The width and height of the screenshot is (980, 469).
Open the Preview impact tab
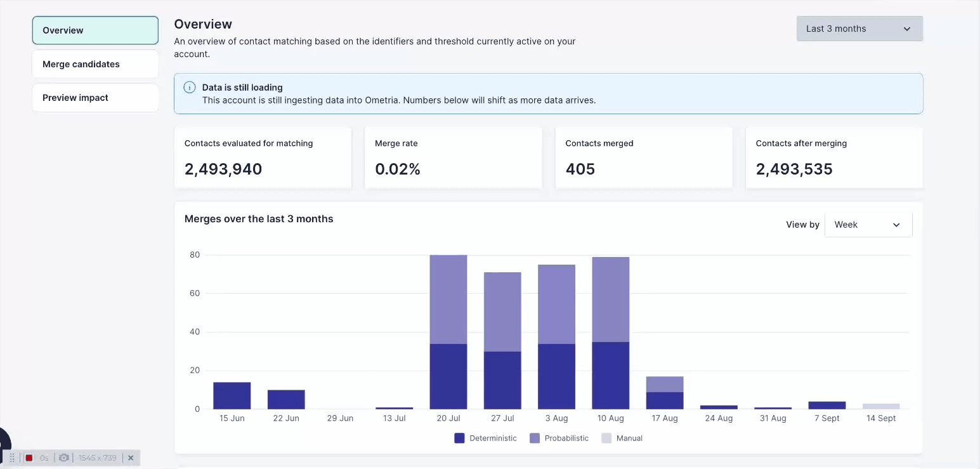tap(95, 98)
